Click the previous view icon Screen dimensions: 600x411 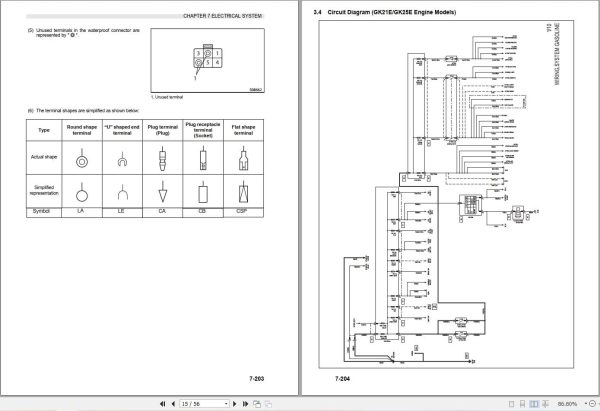pyautogui.click(x=257, y=404)
